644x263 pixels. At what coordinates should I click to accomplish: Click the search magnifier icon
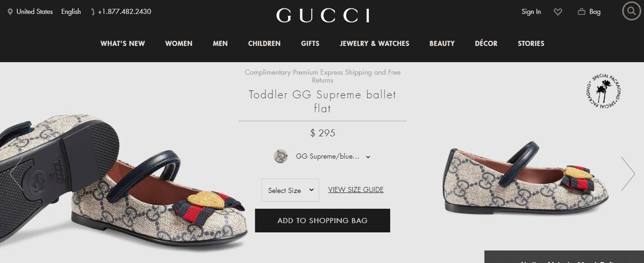click(x=631, y=11)
